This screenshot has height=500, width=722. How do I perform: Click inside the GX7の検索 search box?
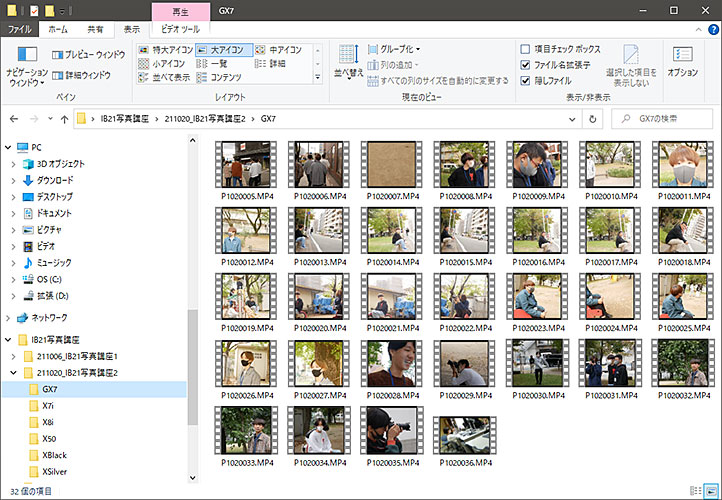pyautogui.click(x=670, y=119)
